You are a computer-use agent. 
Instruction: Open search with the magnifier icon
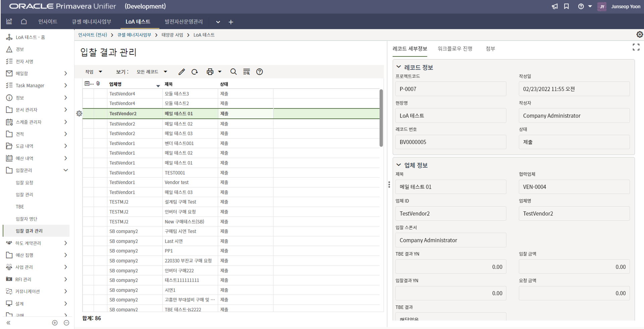[233, 72]
